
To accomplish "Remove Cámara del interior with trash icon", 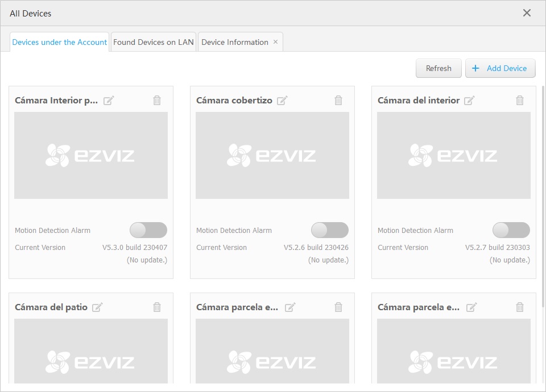I will (520, 101).
